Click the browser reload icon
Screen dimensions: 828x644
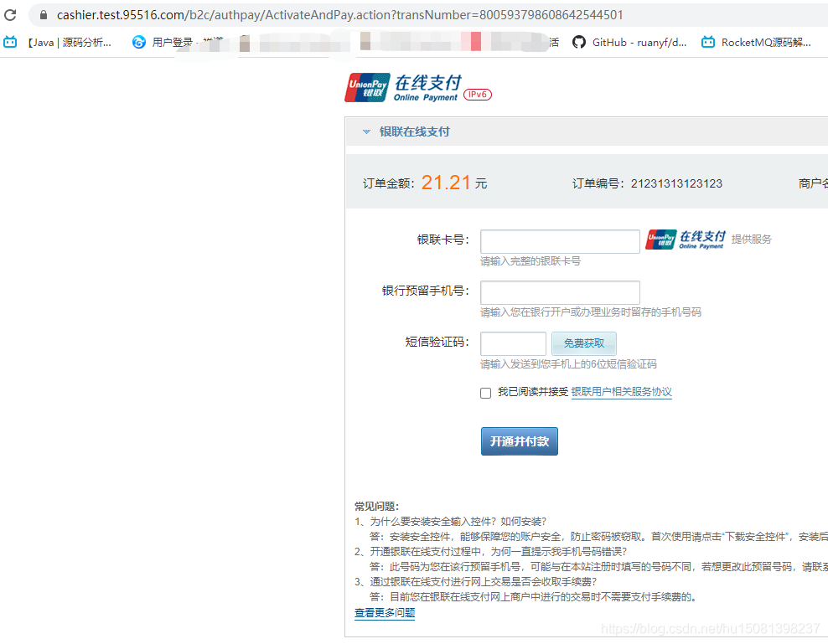click(8, 14)
